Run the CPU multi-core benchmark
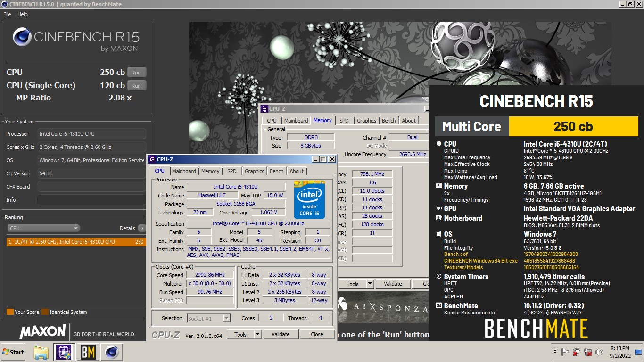This screenshot has height=362, width=644. pos(136,73)
